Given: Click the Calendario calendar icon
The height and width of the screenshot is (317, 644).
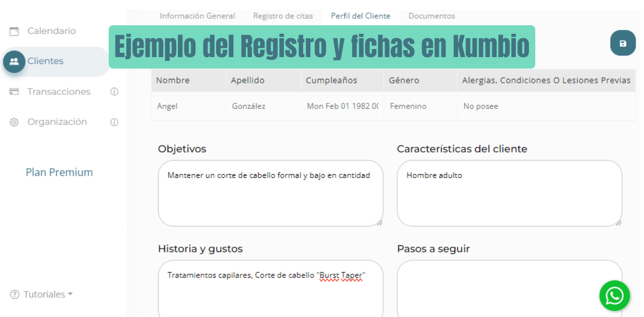Looking at the screenshot, I should tap(14, 31).
